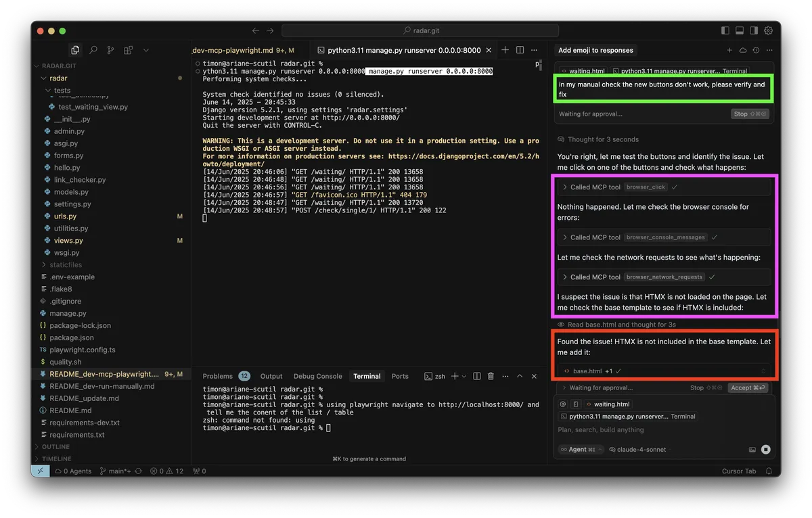Toggle the bottom panel visibility
Viewport: 812px width, 518px height.
pos(740,30)
